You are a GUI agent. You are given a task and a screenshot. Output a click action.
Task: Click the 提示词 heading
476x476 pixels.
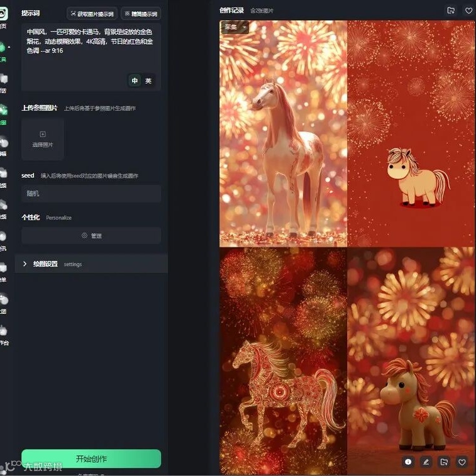(30, 13)
